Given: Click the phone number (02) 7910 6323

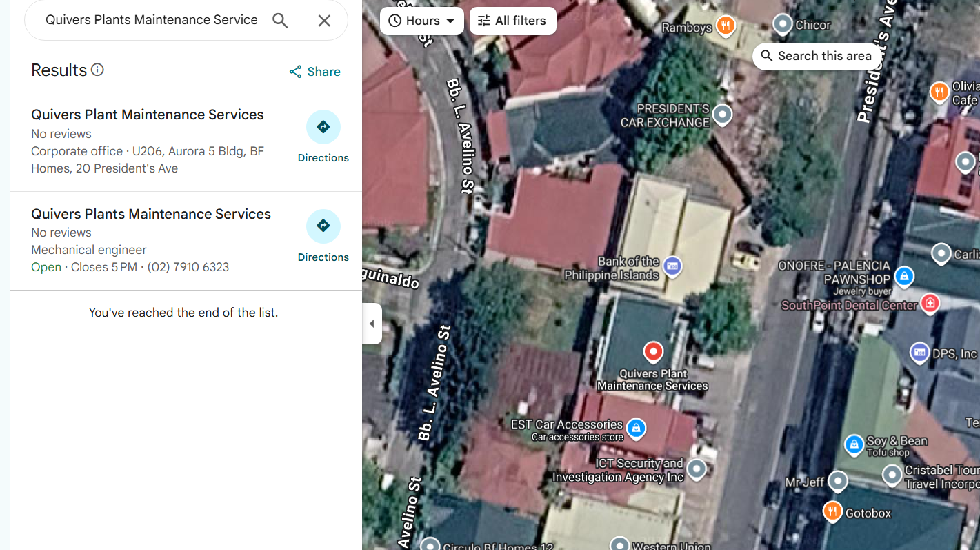Looking at the screenshot, I should coord(188,267).
